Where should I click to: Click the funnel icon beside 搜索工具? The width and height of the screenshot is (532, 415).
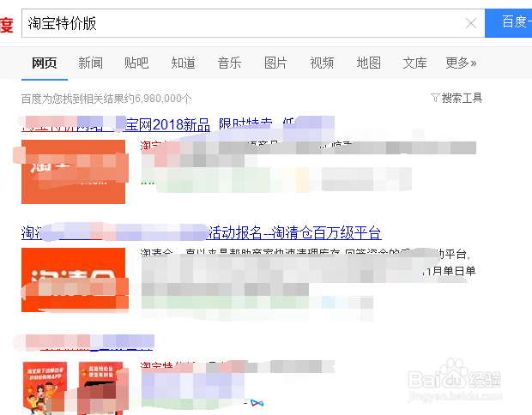pyautogui.click(x=435, y=98)
